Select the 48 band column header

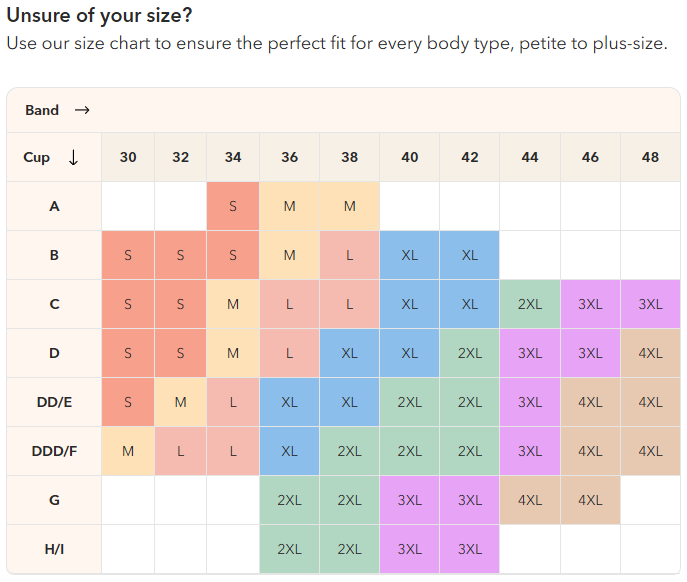tap(650, 157)
